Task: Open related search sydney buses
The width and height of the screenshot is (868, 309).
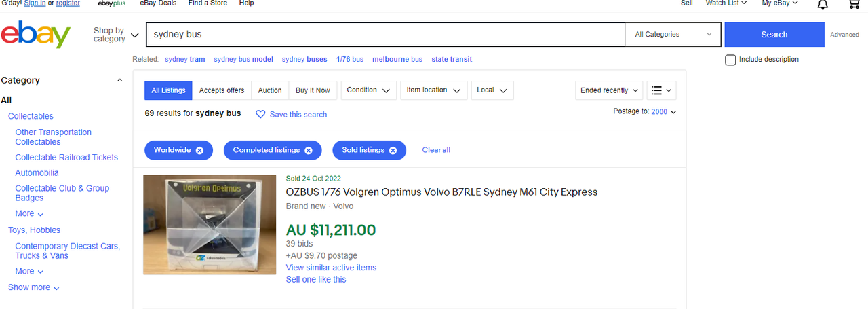Action: pyautogui.click(x=304, y=60)
